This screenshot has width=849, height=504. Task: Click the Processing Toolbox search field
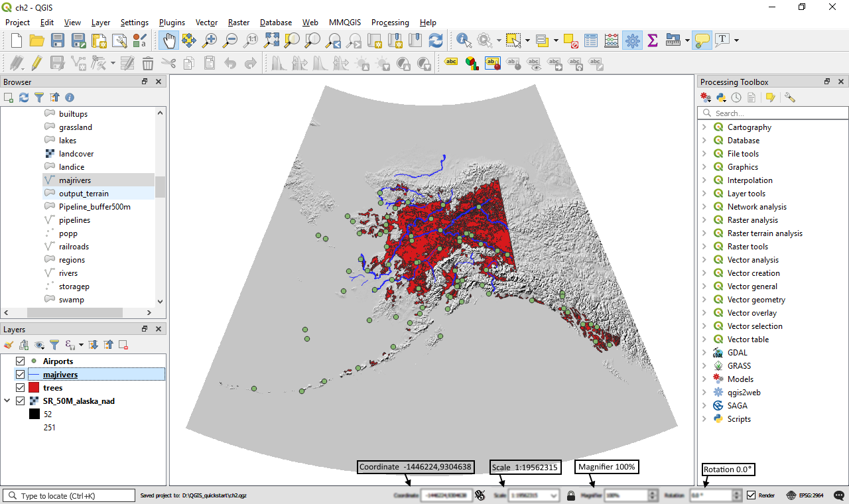tap(773, 113)
